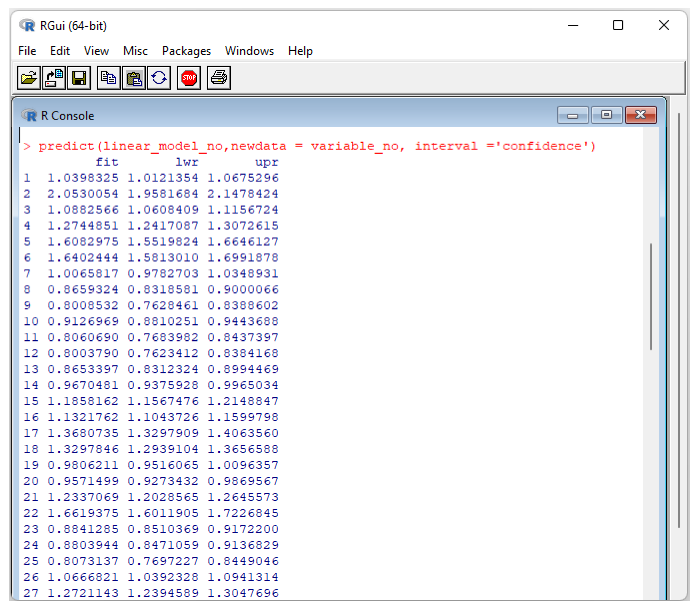The height and width of the screenshot is (608, 700).
Task: Click upr value 1.0096357 in row 19
Action: point(243,465)
